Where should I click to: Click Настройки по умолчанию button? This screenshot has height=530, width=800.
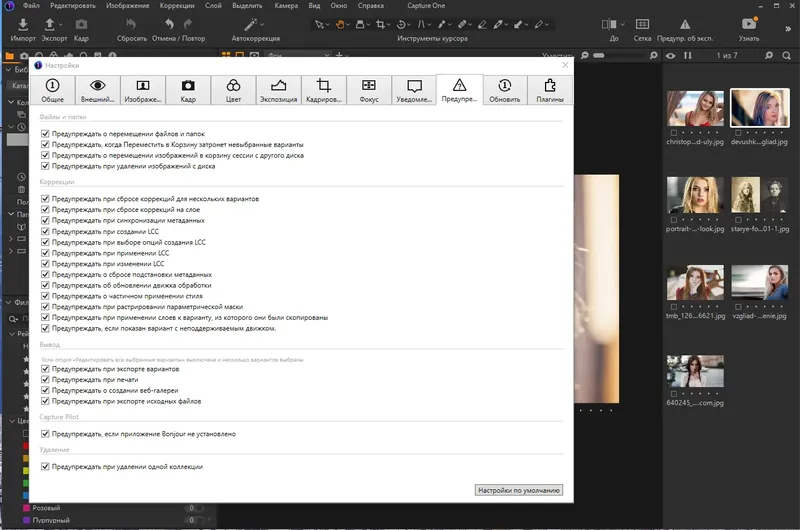pyautogui.click(x=519, y=490)
